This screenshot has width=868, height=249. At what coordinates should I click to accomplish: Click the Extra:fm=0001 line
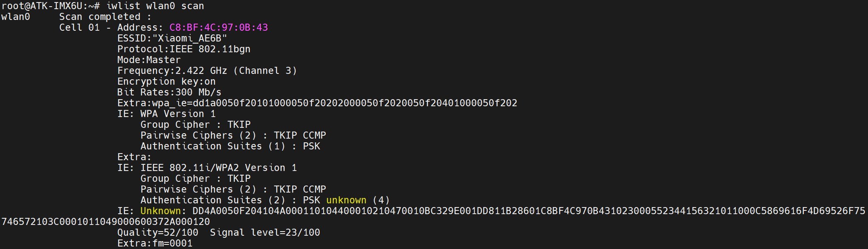[x=155, y=243]
